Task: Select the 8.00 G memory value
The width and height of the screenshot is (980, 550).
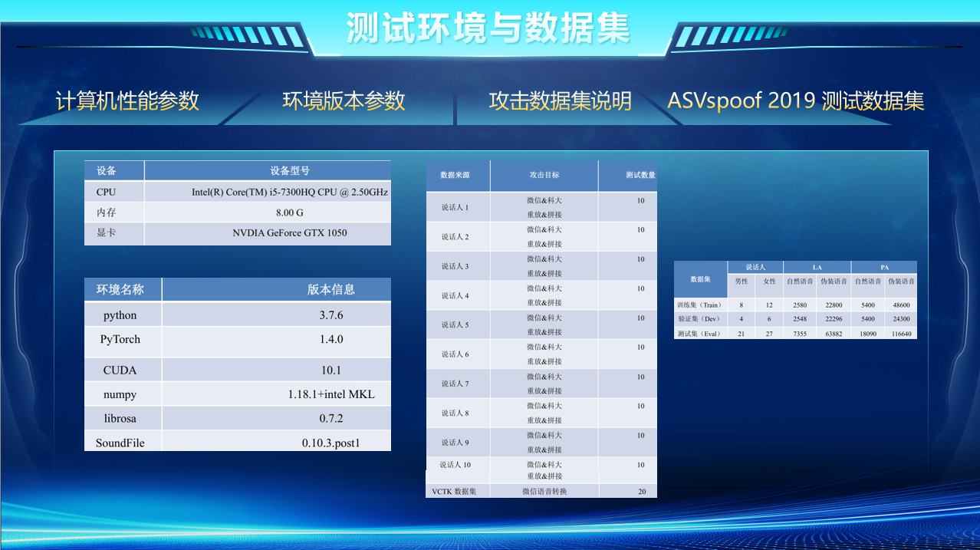Action: (x=289, y=212)
